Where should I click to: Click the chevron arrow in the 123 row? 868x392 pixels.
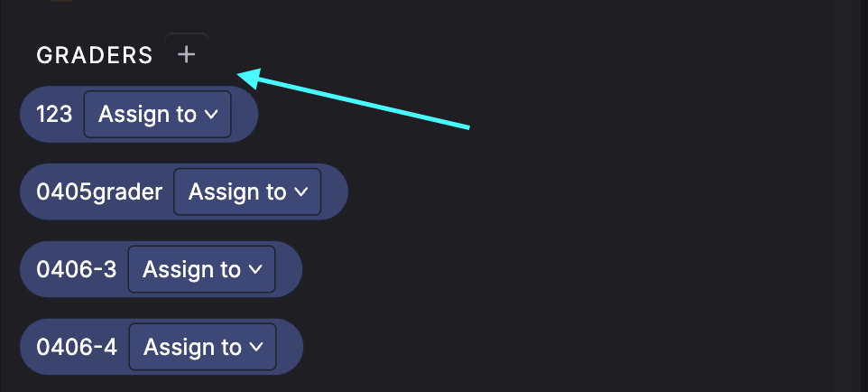(x=212, y=115)
